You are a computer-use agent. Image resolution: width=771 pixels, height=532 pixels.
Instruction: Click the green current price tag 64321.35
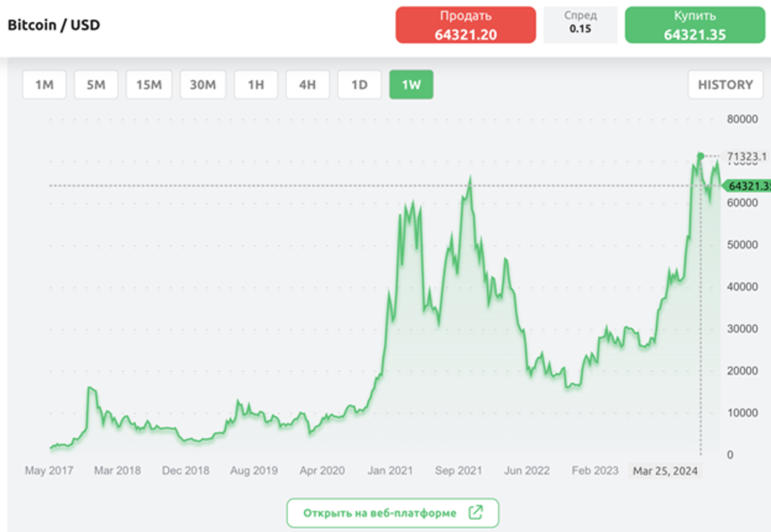[x=747, y=186]
